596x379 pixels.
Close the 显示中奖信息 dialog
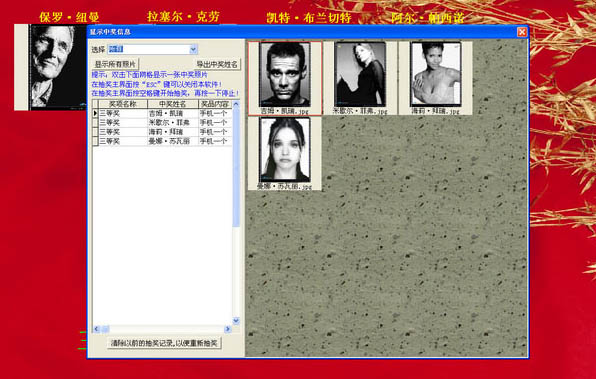[x=522, y=32]
